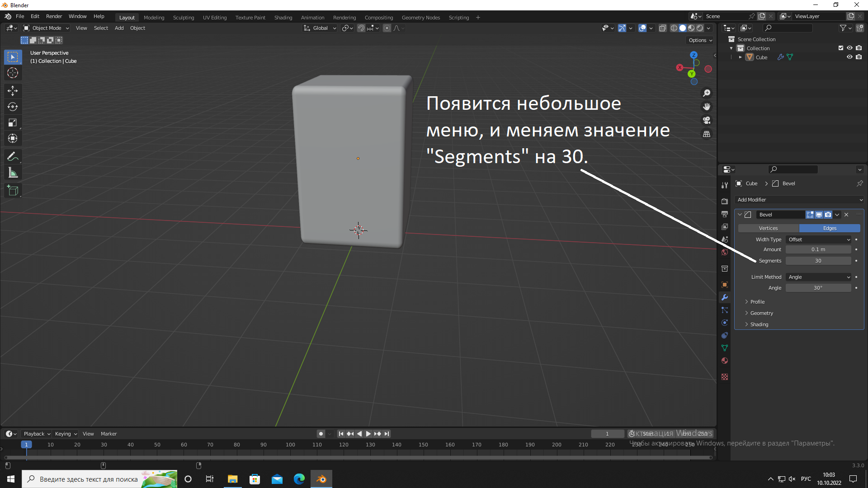Open the Particles properties tab
The width and height of the screenshot is (868, 488).
pos(725,310)
